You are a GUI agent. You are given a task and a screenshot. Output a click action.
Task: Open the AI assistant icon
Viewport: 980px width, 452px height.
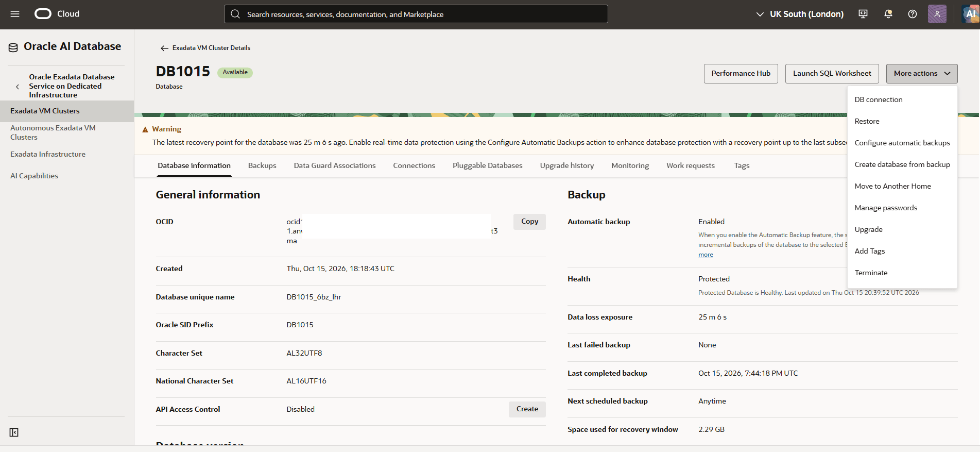coord(970,14)
